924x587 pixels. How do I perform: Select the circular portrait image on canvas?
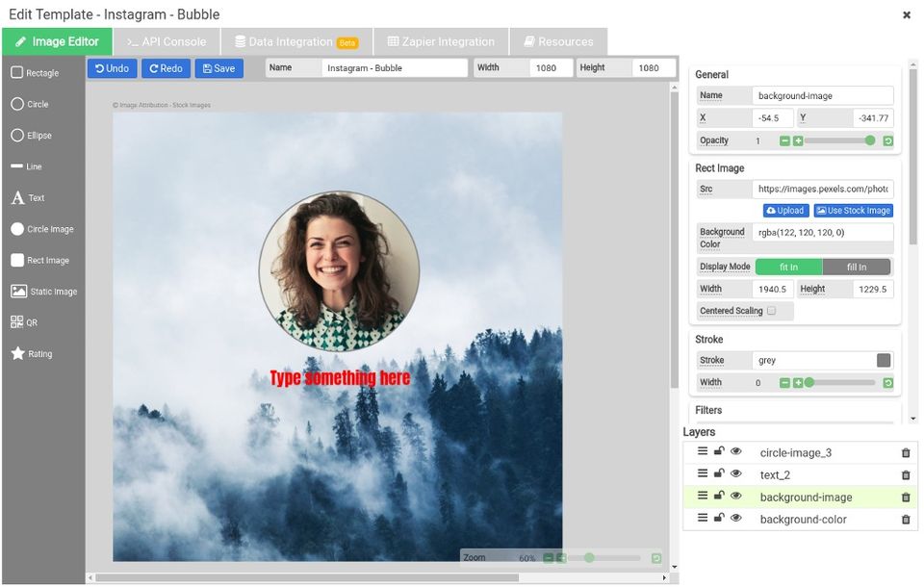[x=340, y=271]
